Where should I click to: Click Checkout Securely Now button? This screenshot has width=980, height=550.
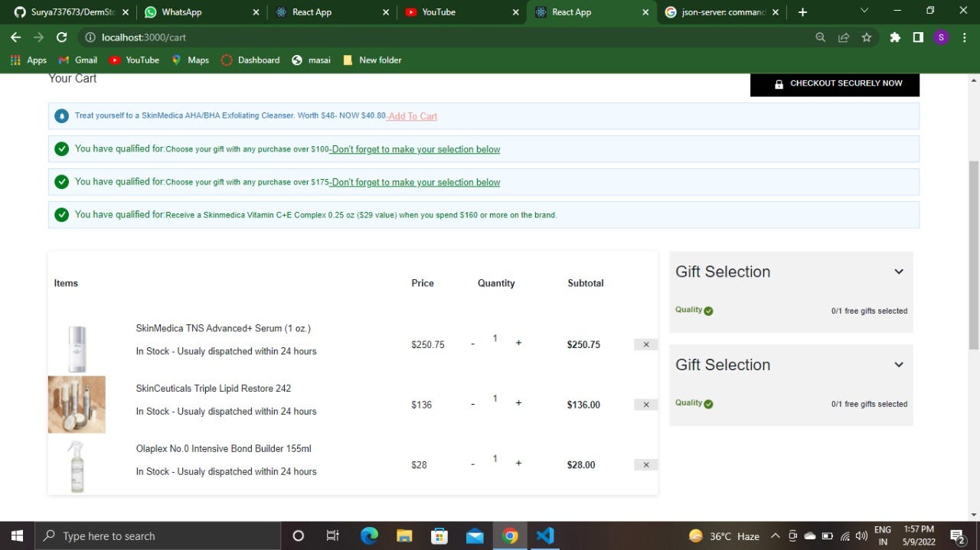coord(835,83)
